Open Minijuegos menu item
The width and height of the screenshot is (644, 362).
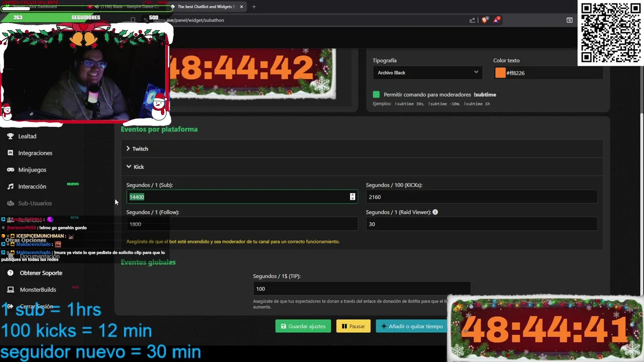[32, 170]
